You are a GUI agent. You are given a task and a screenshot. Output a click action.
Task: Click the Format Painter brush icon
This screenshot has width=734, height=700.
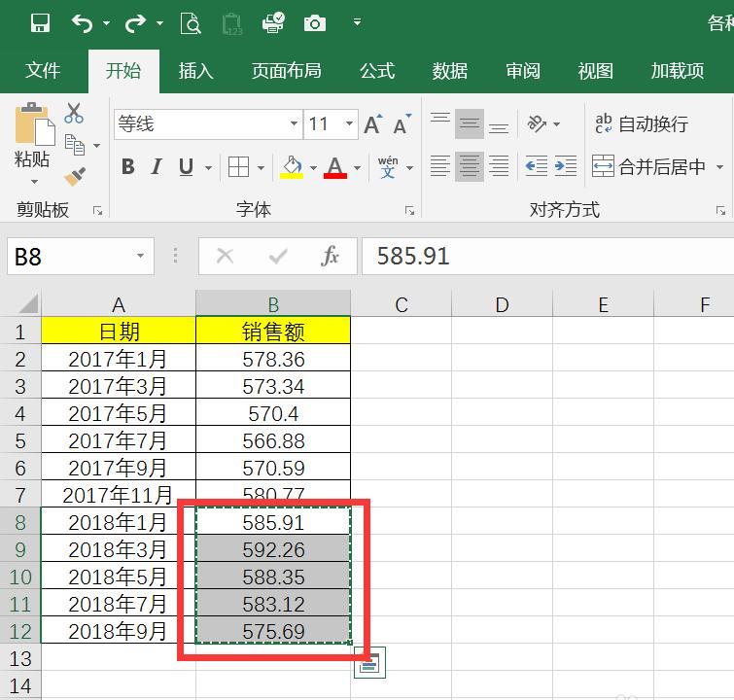[75, 177]
